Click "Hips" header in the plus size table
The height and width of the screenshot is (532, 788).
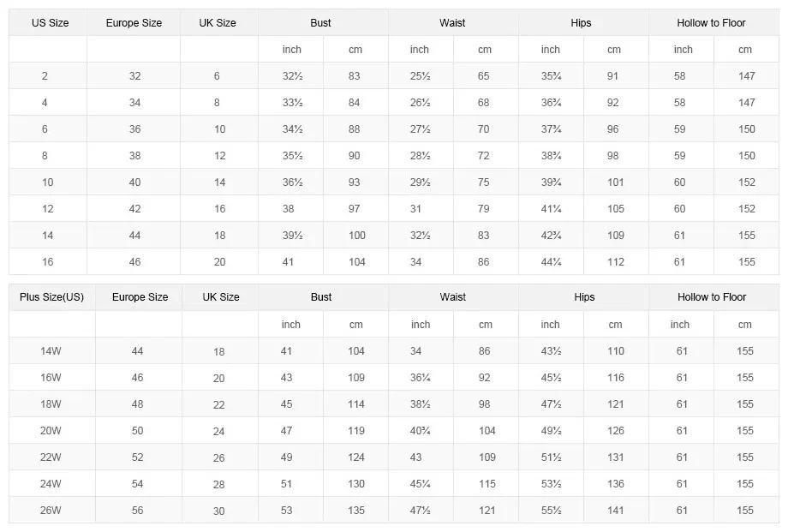click(x=584, y=297)
